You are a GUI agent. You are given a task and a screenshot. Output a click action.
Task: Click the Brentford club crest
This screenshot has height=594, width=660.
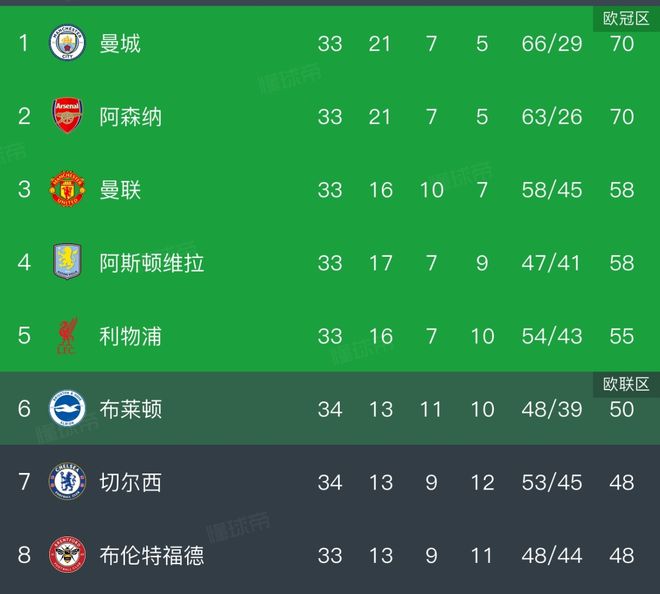click(68, 555)
